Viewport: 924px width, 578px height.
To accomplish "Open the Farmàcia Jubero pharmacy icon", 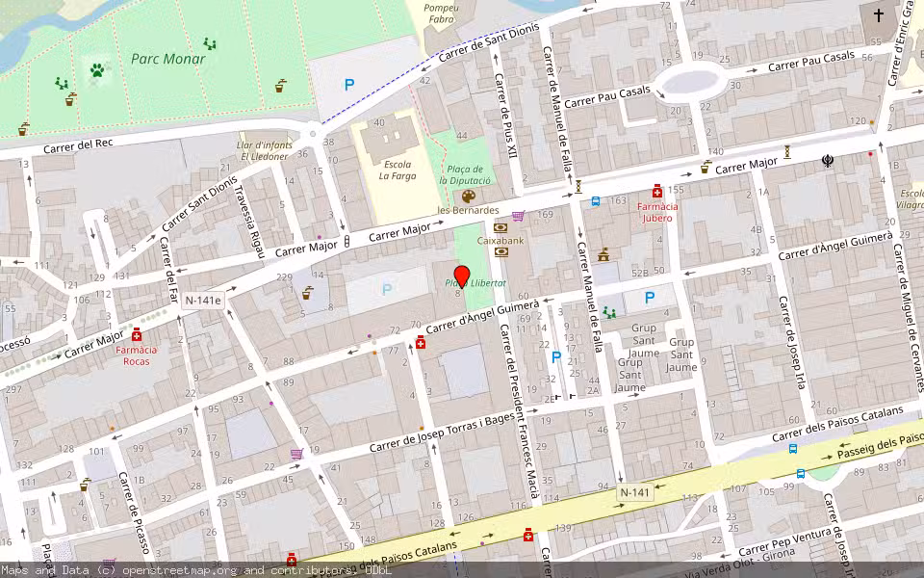I will (657, 192).
